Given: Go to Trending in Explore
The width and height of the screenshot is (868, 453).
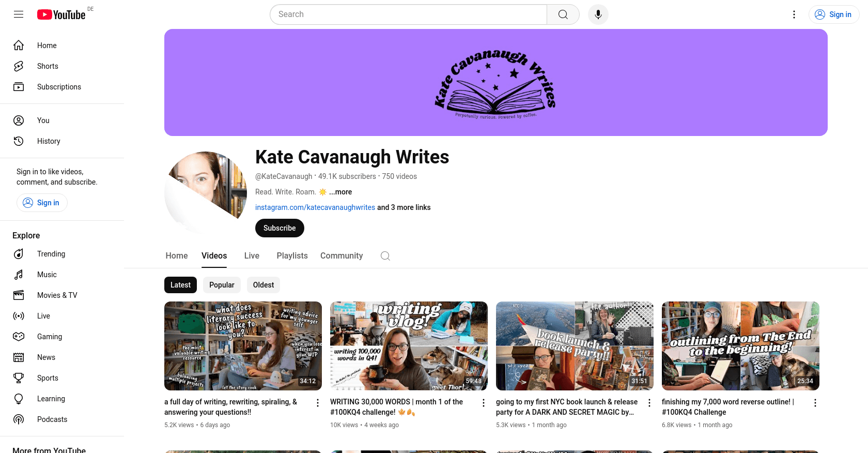Looking at the screenshot, I should pyautogui.click(x=51, y=254).
